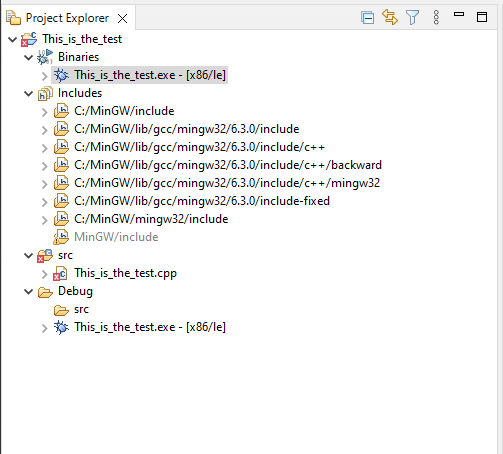The image size is (503, 454).
Task: Select This_is_the_test.exe under Debug
Action: [150, 327]
